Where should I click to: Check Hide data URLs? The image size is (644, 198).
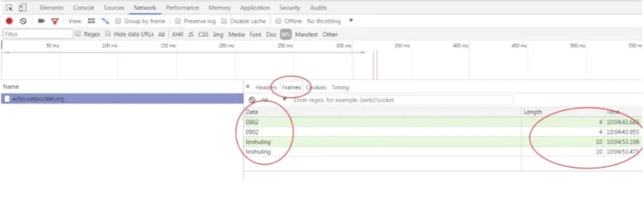point(108,34)
